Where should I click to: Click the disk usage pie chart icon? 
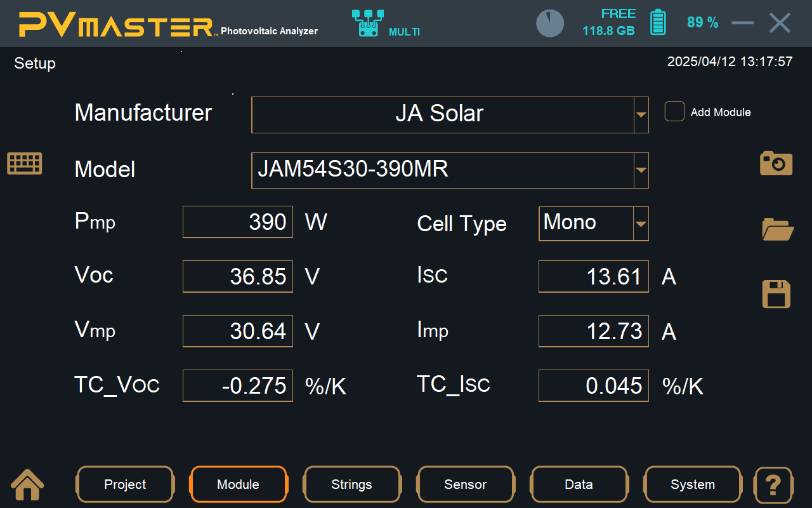[550, 23]
